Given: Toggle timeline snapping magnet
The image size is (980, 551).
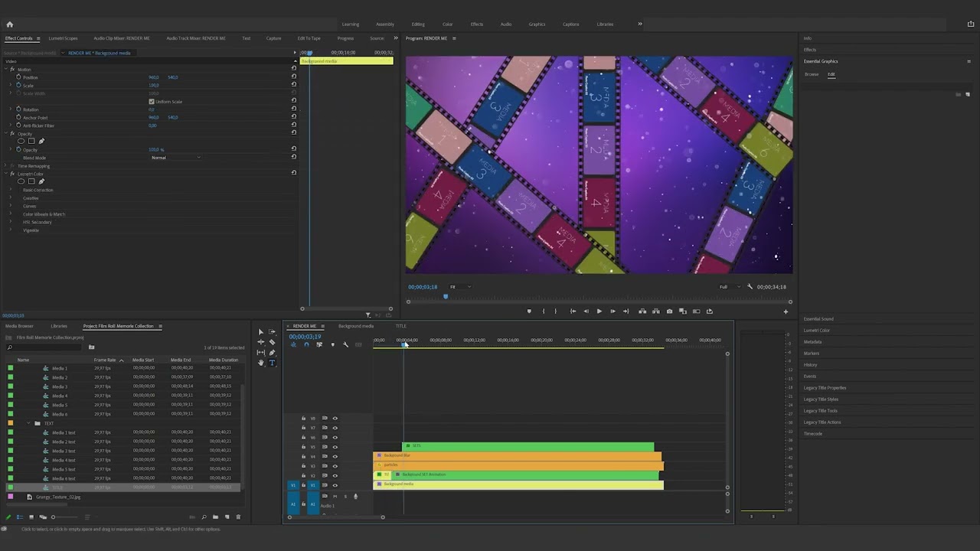Looking at the screenshot, I should click(306, 345).
